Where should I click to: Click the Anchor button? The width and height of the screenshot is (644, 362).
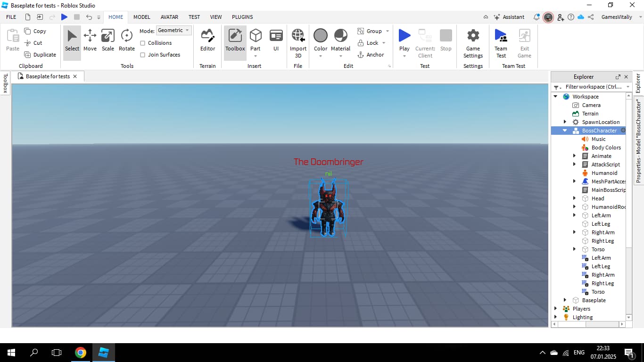(371, 55)
